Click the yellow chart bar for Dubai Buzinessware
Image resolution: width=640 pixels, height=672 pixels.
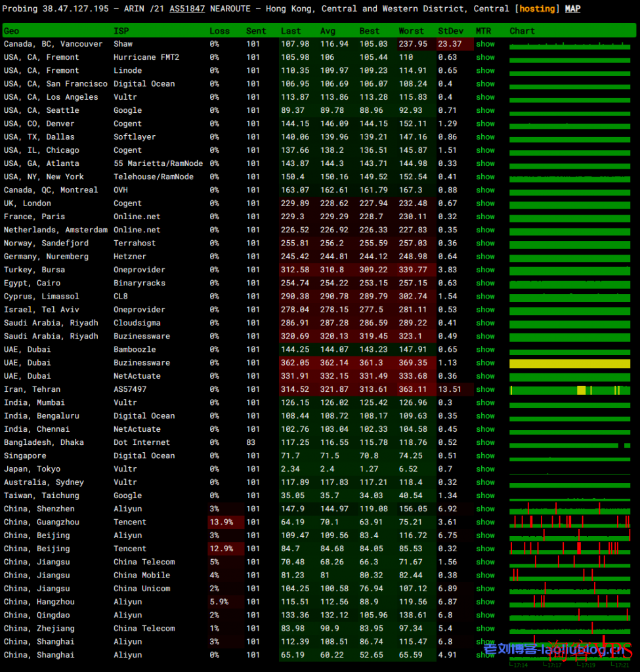coord(570,364)
